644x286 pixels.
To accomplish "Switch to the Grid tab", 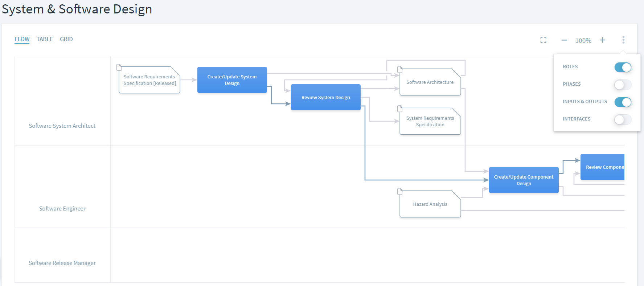I will [x=66, y=39].
